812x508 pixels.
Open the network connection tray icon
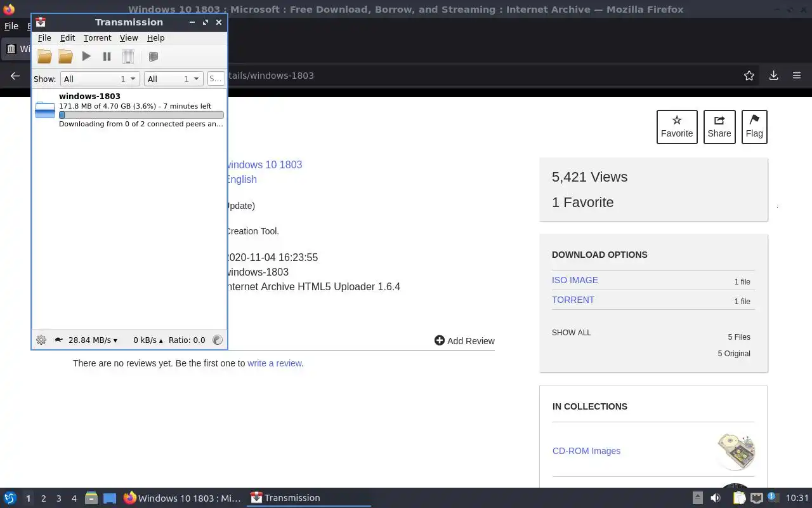click(756, 498)
